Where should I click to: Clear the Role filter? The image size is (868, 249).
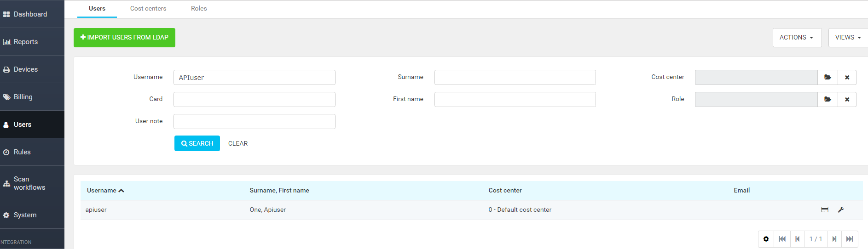847,99
